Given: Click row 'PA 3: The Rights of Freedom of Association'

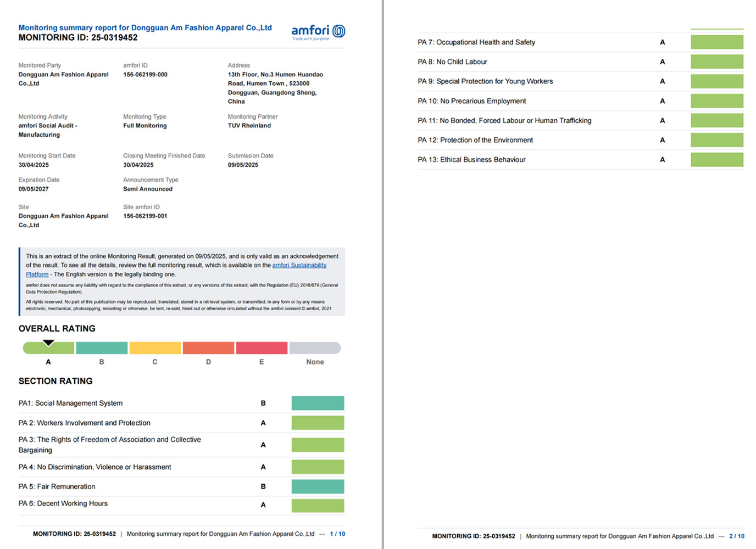Looking at the screenshot, I should coord(181,445).
